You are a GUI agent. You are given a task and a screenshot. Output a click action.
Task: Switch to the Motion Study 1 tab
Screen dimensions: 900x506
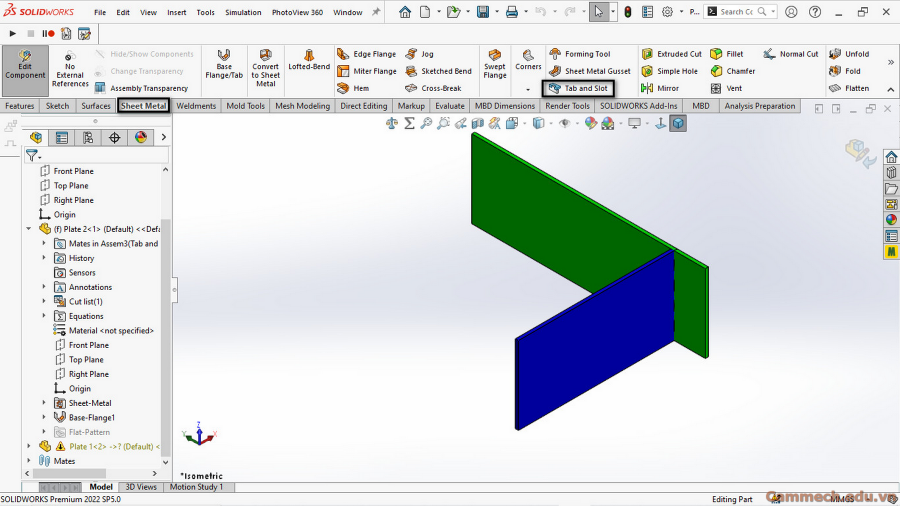click(196, 486)
